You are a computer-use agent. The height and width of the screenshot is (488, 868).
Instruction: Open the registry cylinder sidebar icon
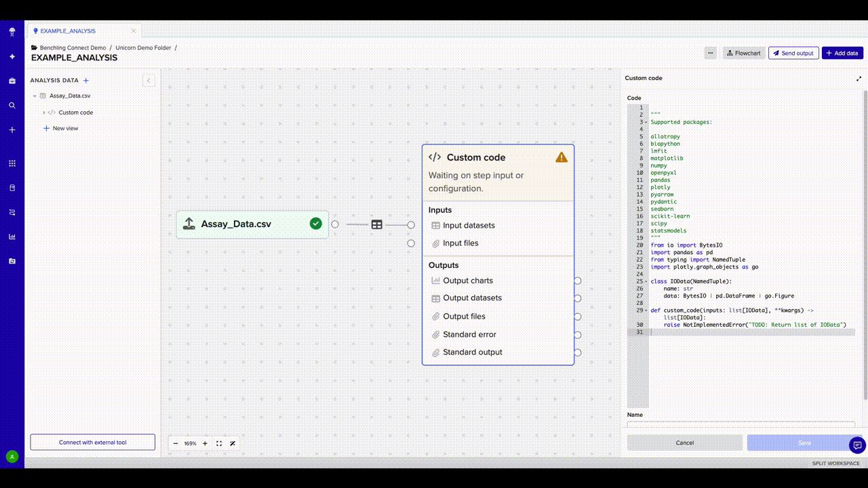pyautogui.click(x=12, y=188)
